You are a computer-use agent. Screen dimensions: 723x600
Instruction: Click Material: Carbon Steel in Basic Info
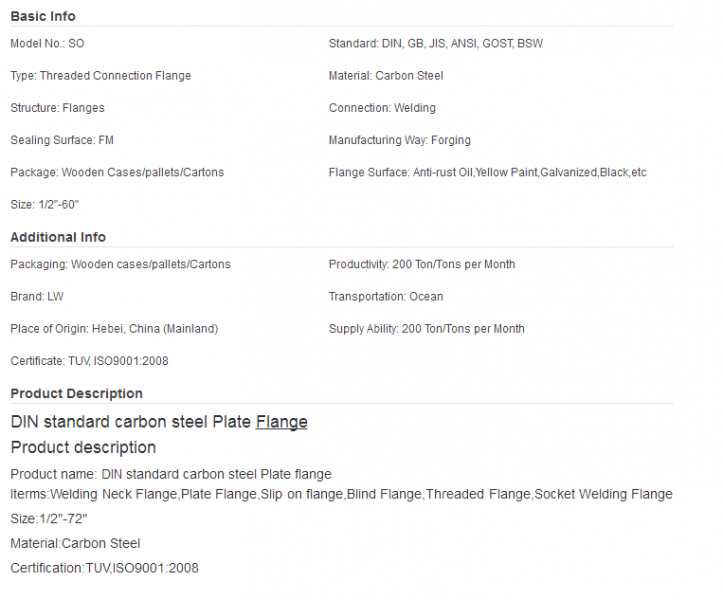coord(386,76)
